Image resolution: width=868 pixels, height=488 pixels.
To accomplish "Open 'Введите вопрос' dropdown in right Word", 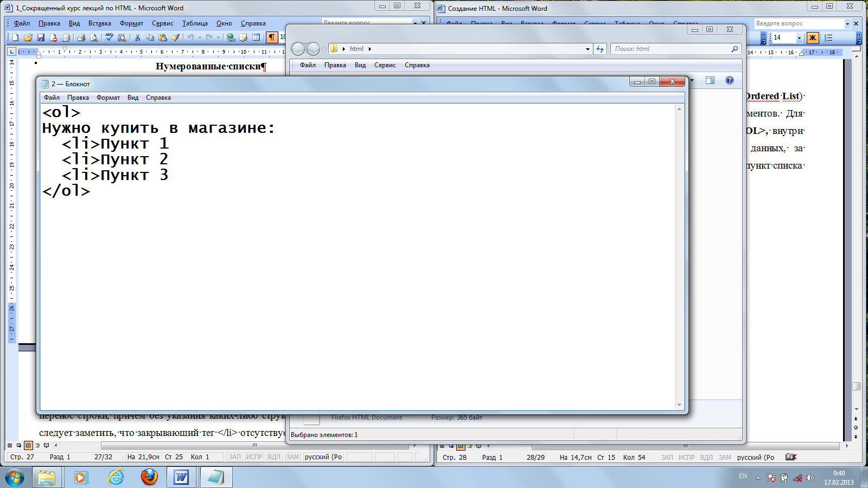I will tap(847, 23).
